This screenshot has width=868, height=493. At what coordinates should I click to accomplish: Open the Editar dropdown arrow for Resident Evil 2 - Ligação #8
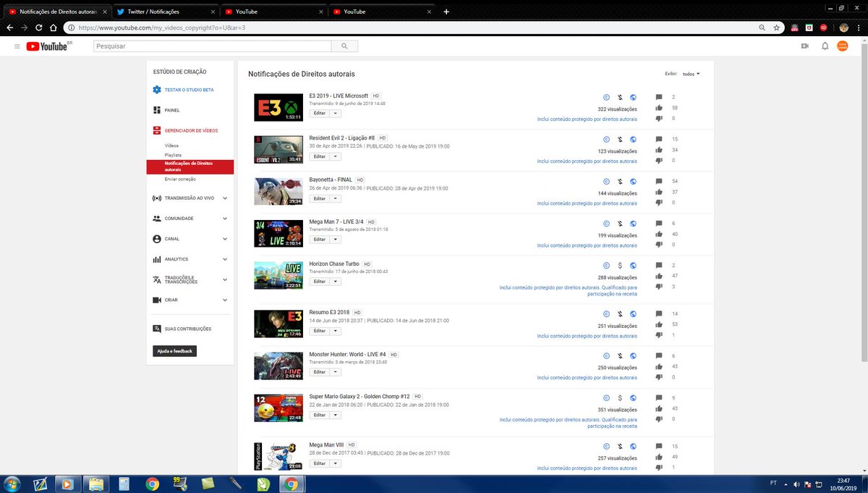[x=336, y=156]
